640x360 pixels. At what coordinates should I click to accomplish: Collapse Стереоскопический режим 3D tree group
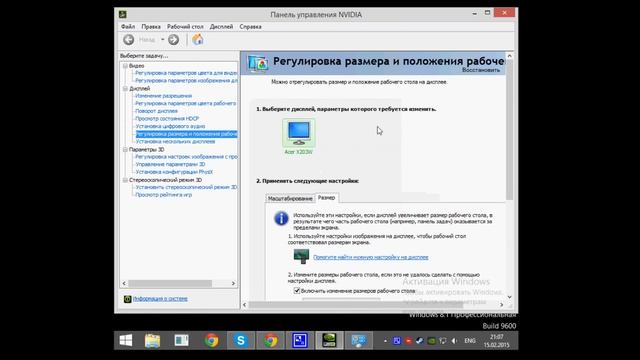click(x=125, y=180)
